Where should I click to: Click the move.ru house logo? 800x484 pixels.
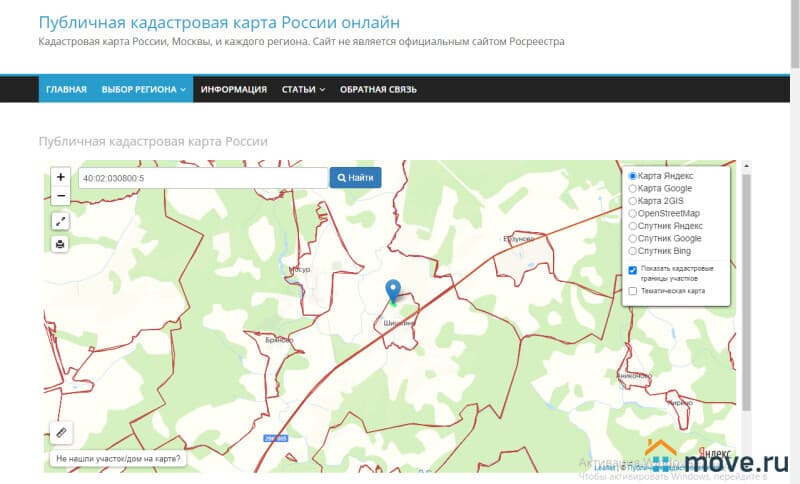coord(660,456)
